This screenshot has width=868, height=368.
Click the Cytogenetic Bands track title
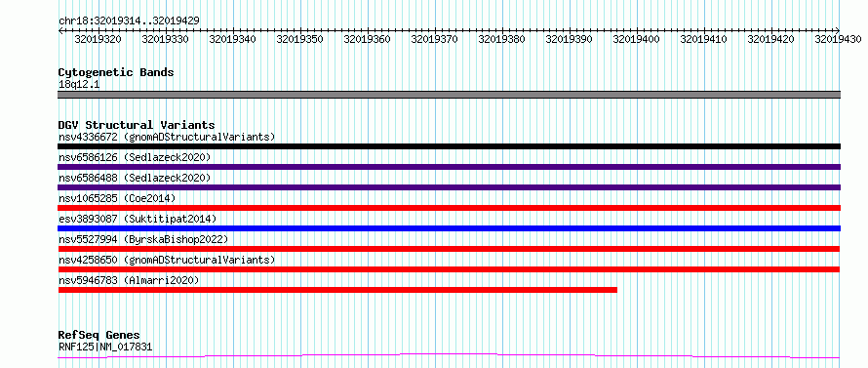116,72
